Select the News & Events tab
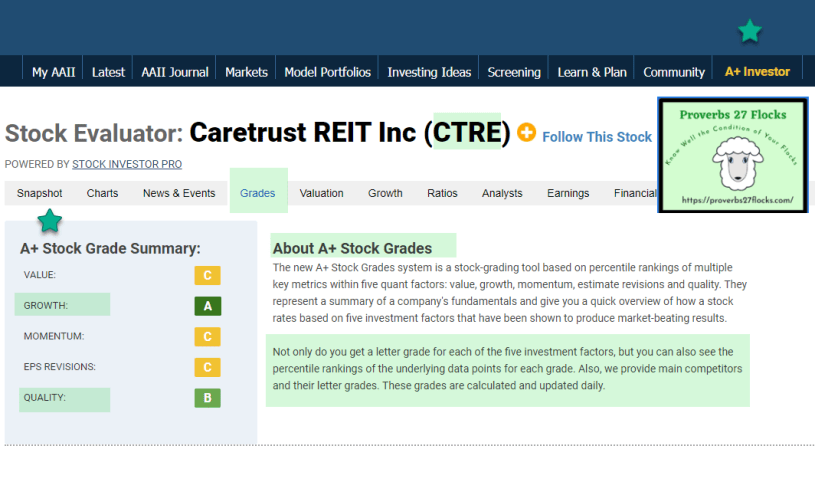Screen dimensions: 815x482 click(x=179, y=193)
